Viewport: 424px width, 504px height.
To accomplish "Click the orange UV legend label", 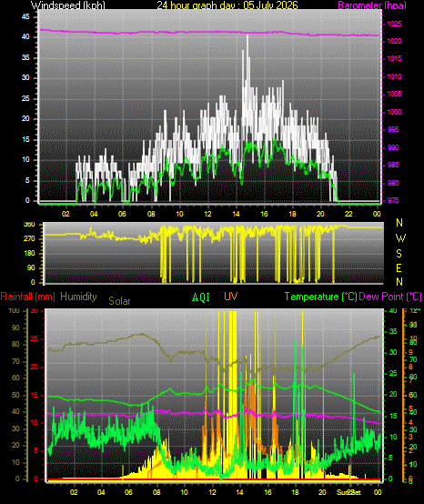I will [x=231, y=296].
